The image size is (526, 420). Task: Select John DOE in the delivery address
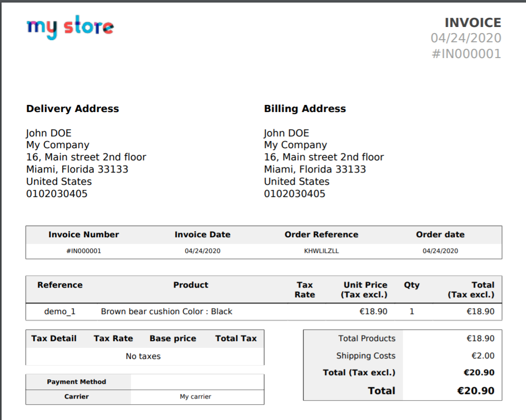click(48, 133)
